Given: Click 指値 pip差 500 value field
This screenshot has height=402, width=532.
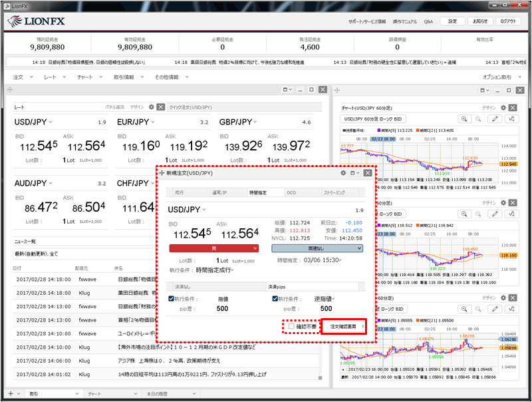Looking at the screenshot, I should pos(222,309).
